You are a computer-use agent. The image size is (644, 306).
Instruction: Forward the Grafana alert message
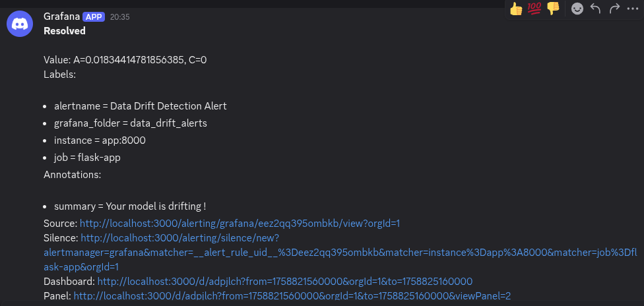point(614,9)
